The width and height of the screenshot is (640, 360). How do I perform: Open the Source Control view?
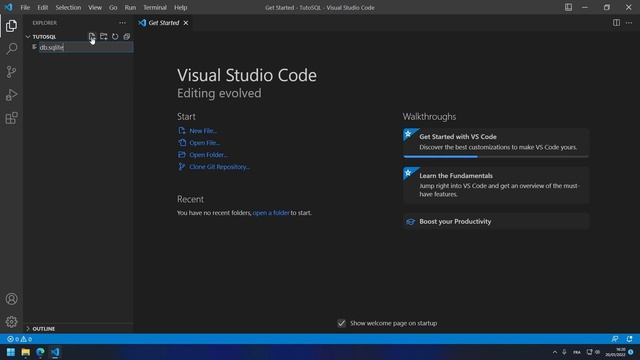(x=11, y=72)
